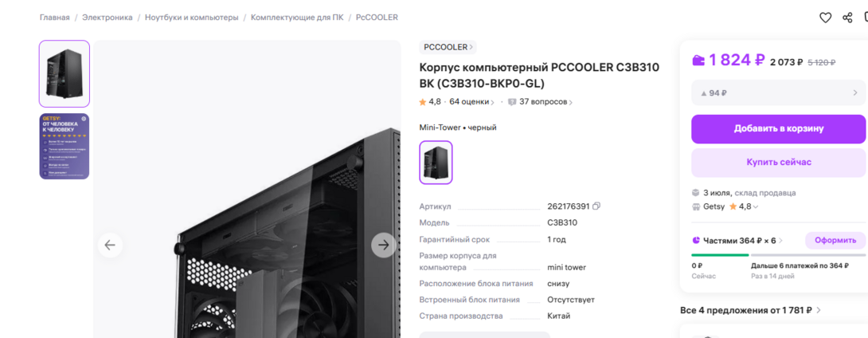
Task: Click the share icon
Action: tap(847, 18)
